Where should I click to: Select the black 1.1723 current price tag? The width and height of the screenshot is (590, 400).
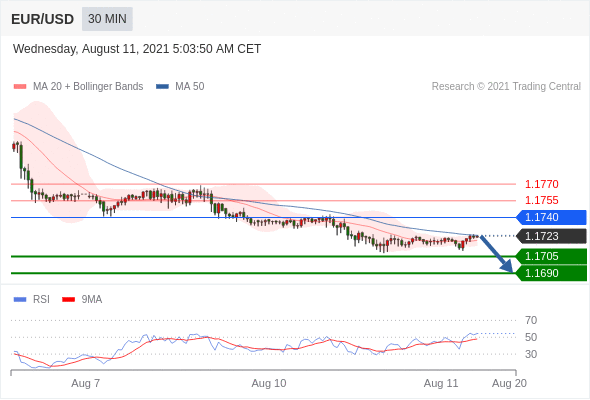[551, 236]
